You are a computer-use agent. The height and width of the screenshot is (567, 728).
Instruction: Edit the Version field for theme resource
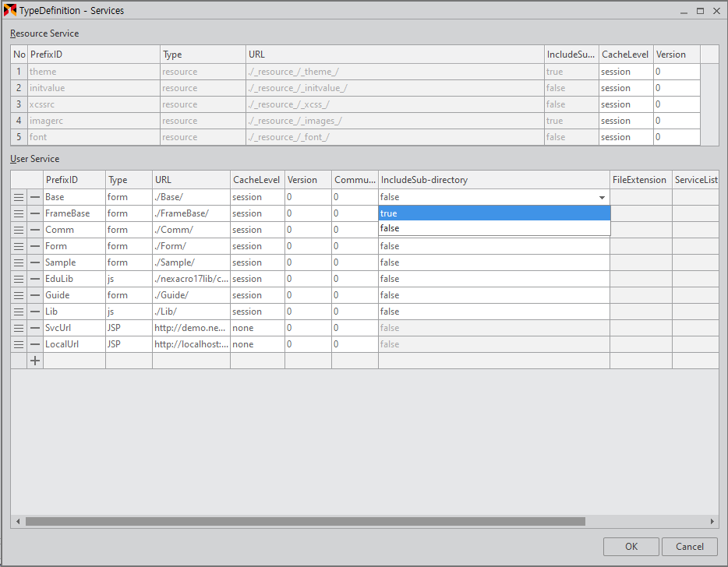tap(676, 72)
